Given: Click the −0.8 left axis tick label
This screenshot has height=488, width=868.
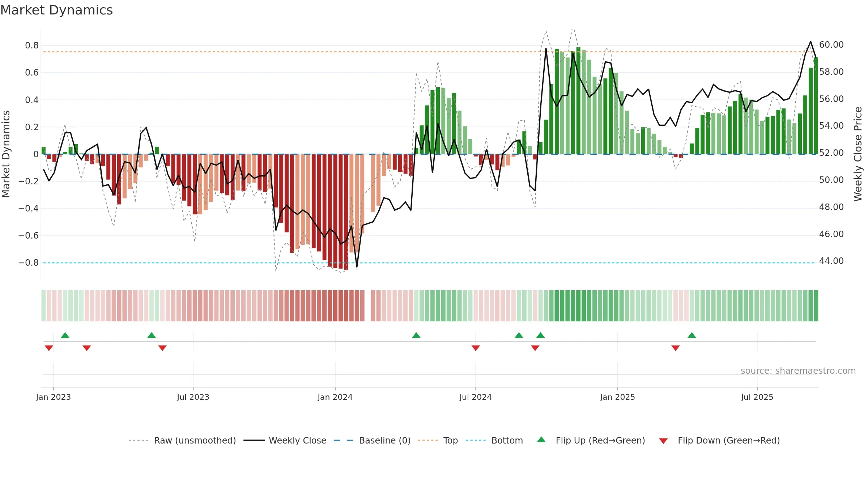Looking at the screenshot, I should click(29, 263).
